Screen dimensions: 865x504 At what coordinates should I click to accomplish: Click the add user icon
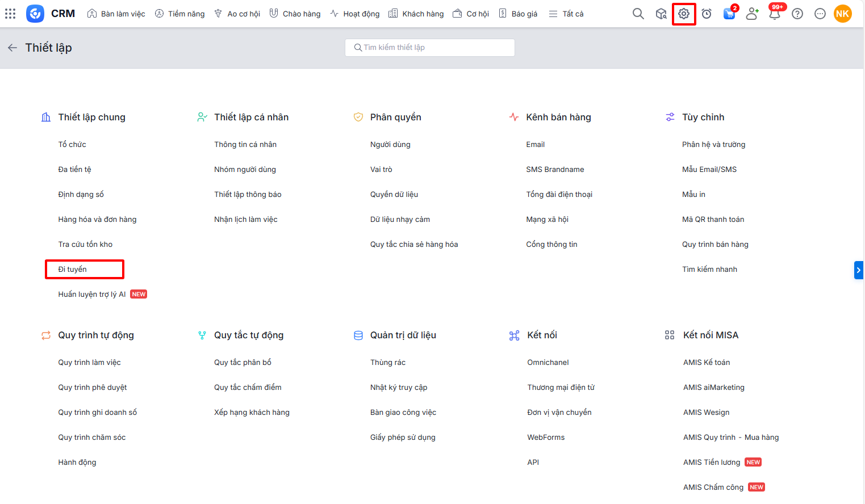coord(752,14)
